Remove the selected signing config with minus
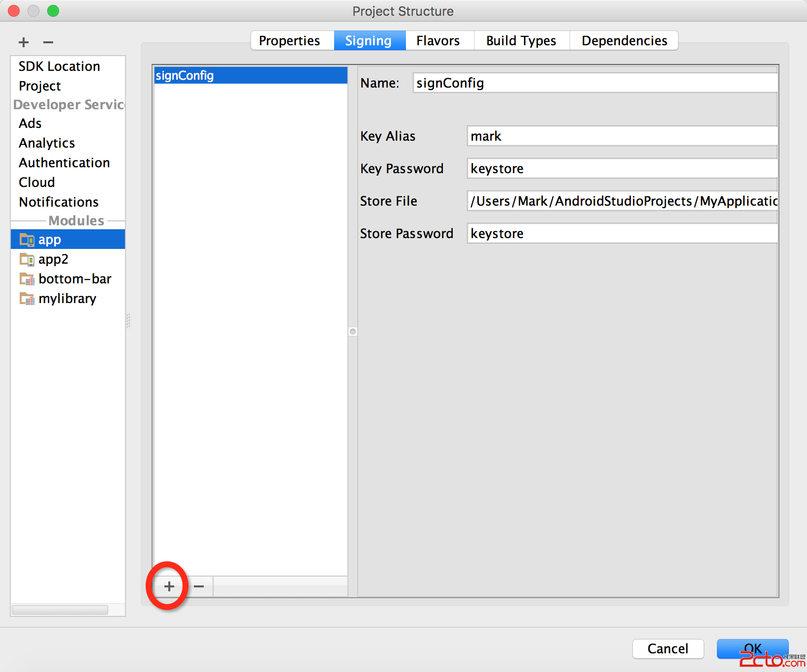Image resolution: width=807 pixels, height=672 pixels. [199, 586]
